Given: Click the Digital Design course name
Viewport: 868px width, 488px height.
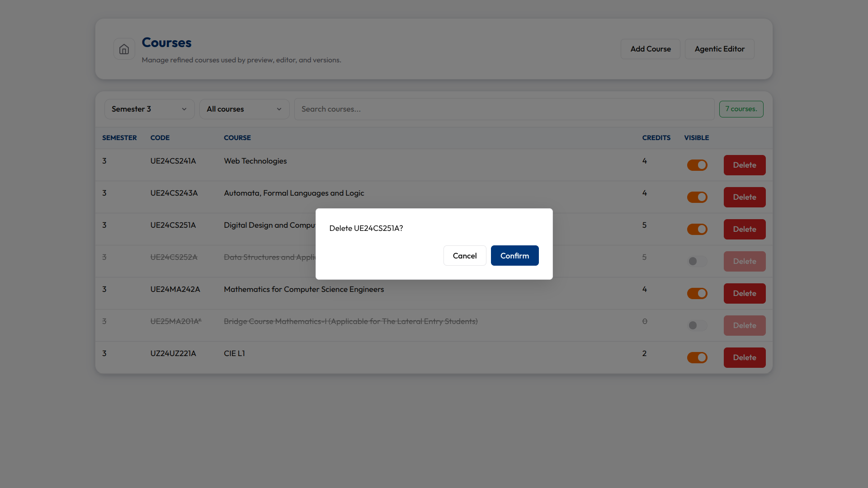Looking at the screenshot, I should click(269, 225).
